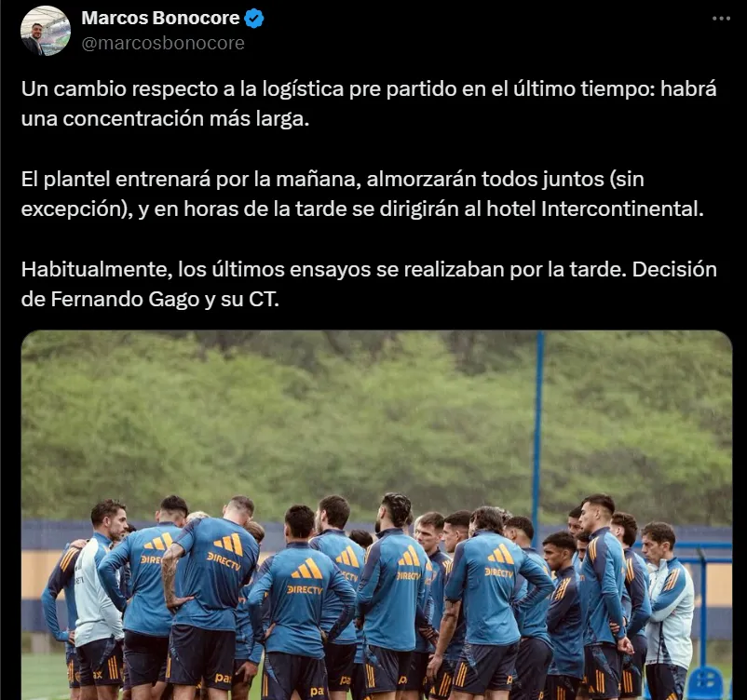Click the paragraph starting 'Habitualmente, los últimos'
The width and height of the screenshot is (747, 700).
click(x=369, y=284)
